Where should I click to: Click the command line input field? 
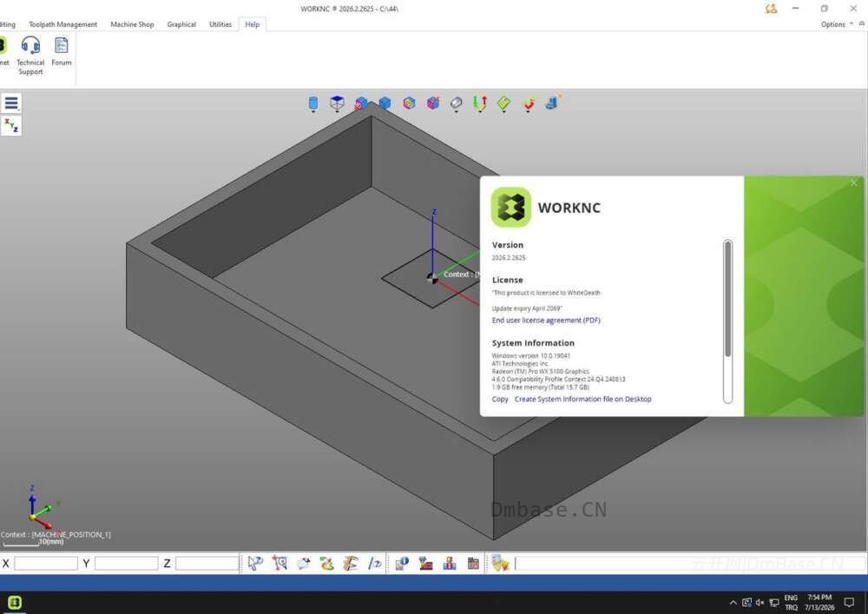690,564
